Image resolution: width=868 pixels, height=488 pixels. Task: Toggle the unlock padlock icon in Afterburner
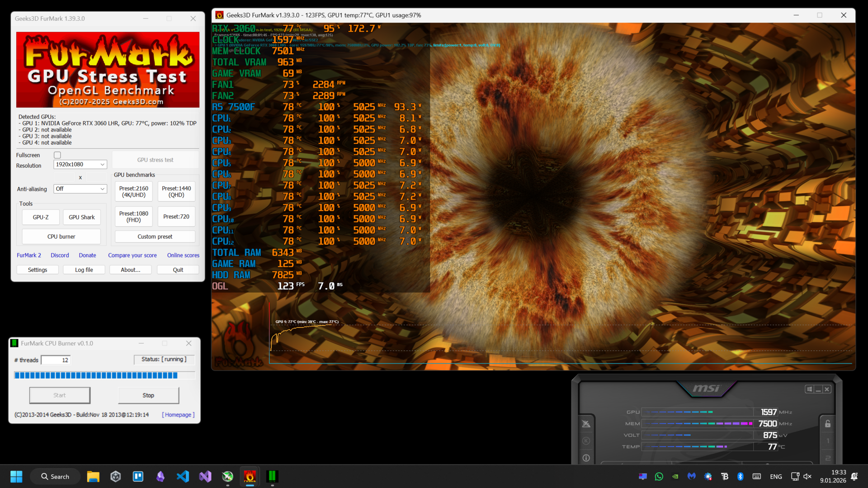tap(828, 424)
